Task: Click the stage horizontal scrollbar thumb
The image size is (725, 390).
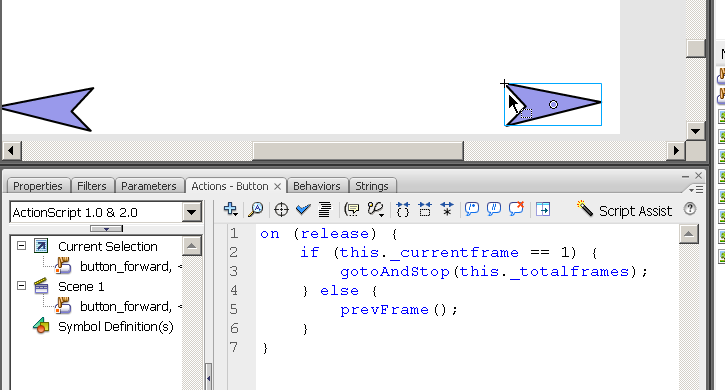Action: tap(358, 151)
